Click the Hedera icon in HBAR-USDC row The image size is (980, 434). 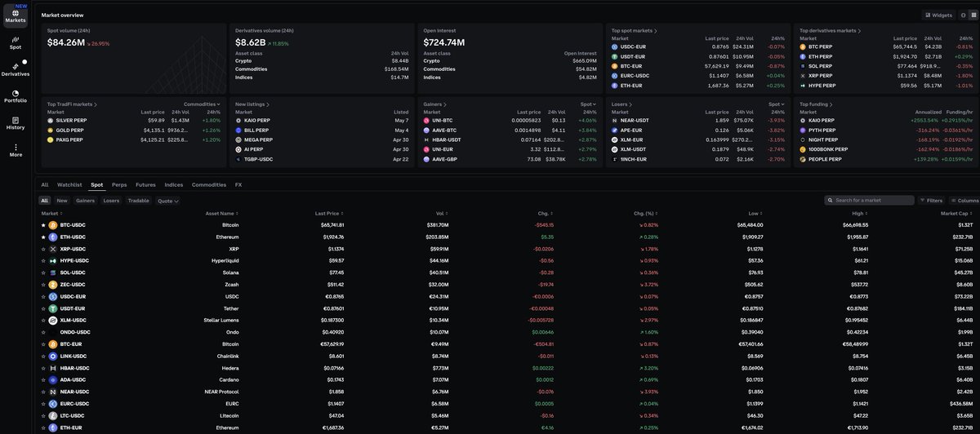pos(53,368)
